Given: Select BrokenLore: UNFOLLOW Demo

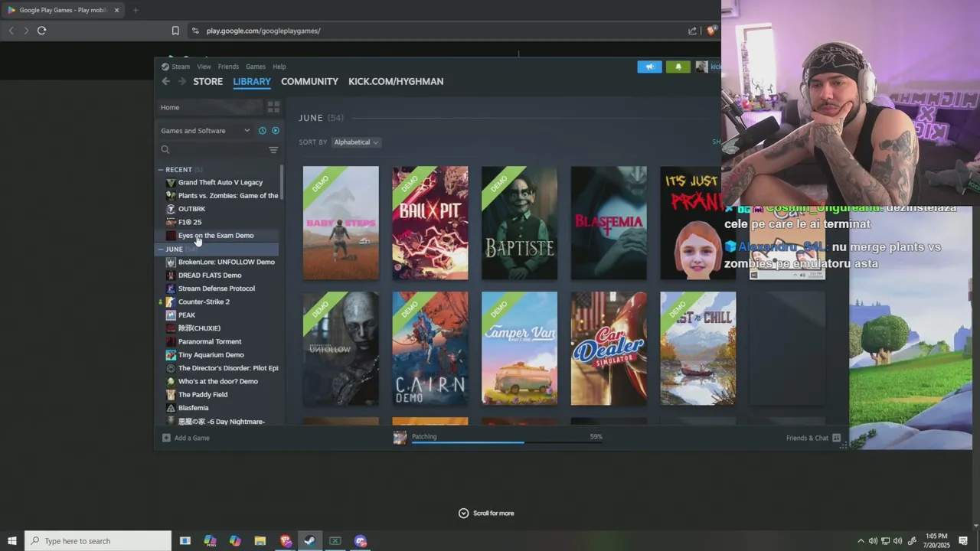Looking at the screenshot, I should click(226, 262).
